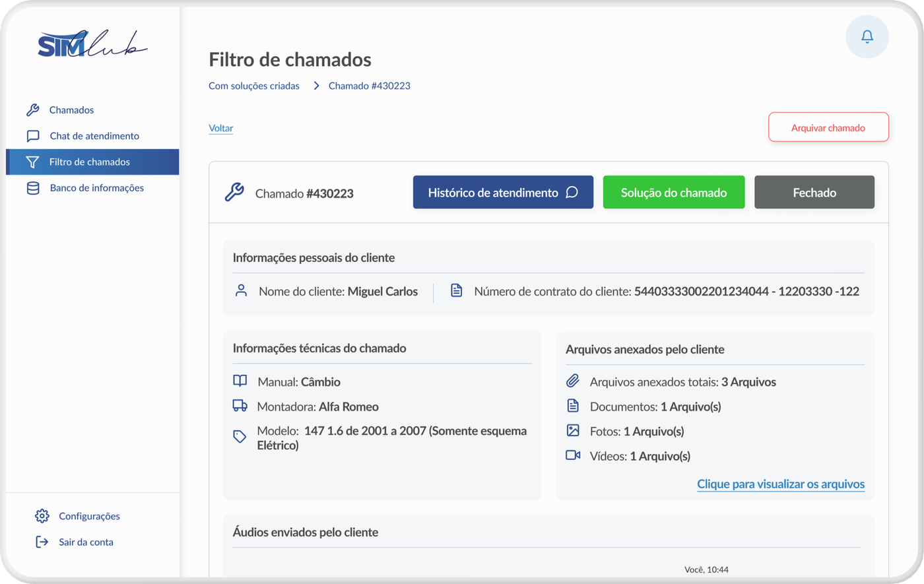The width and height of the screenshot is (924, 584).
Task: Click the Você, 10:44 timestamp
Action: (707, 569)
